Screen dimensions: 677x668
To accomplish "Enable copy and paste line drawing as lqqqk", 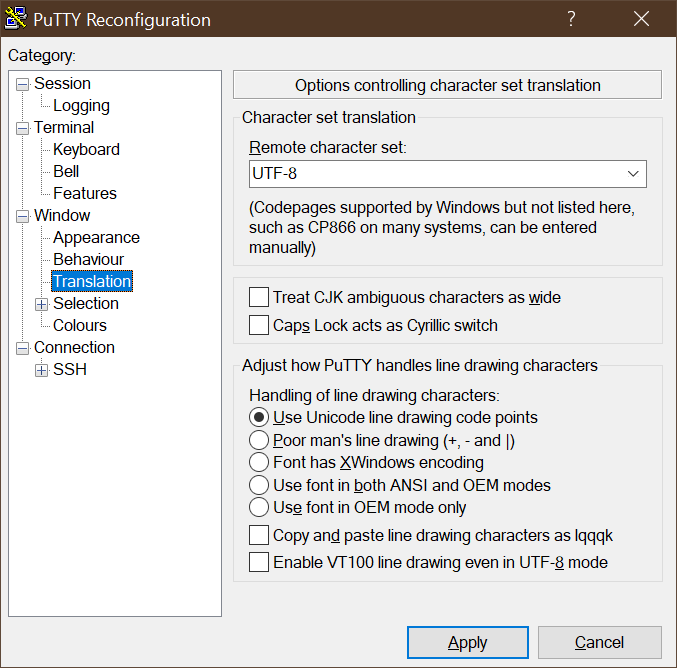I will point(259,535).
